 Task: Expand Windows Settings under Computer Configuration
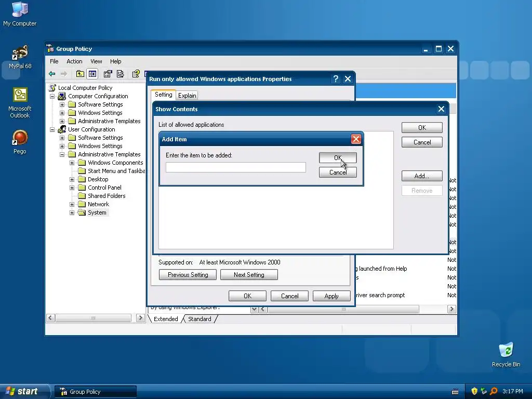point(62,113)
